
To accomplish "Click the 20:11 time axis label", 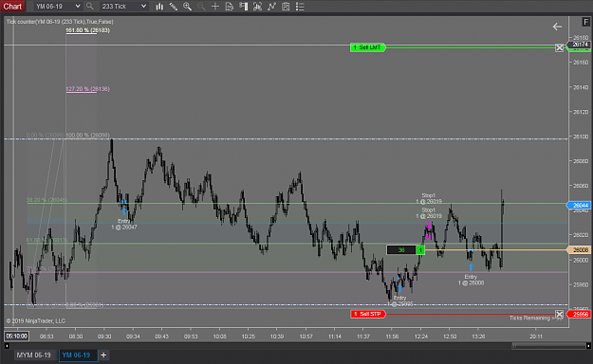I will pyautogui.click(x=536, y=337).
